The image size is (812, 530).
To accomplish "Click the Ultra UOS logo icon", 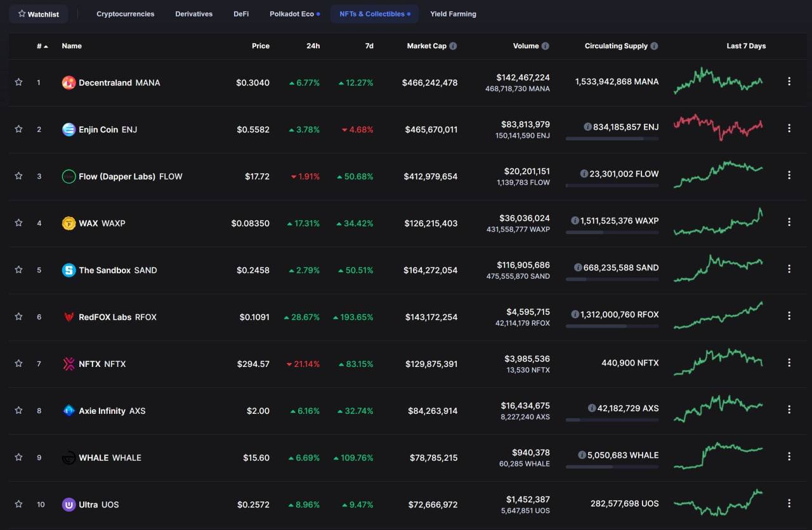I will (x=69, y=505).
